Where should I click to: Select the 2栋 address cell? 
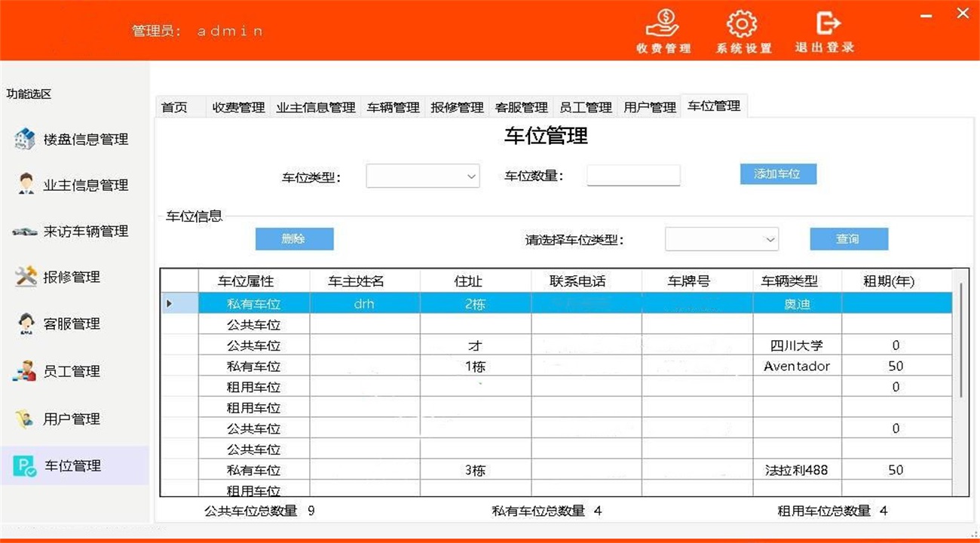pos(476,304)
